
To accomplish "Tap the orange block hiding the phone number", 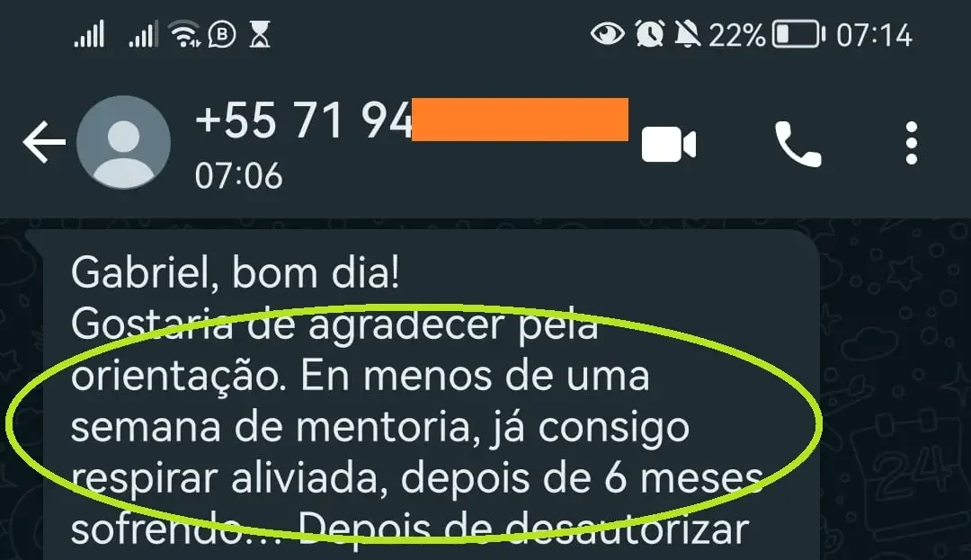I will (x=521, y=120).
